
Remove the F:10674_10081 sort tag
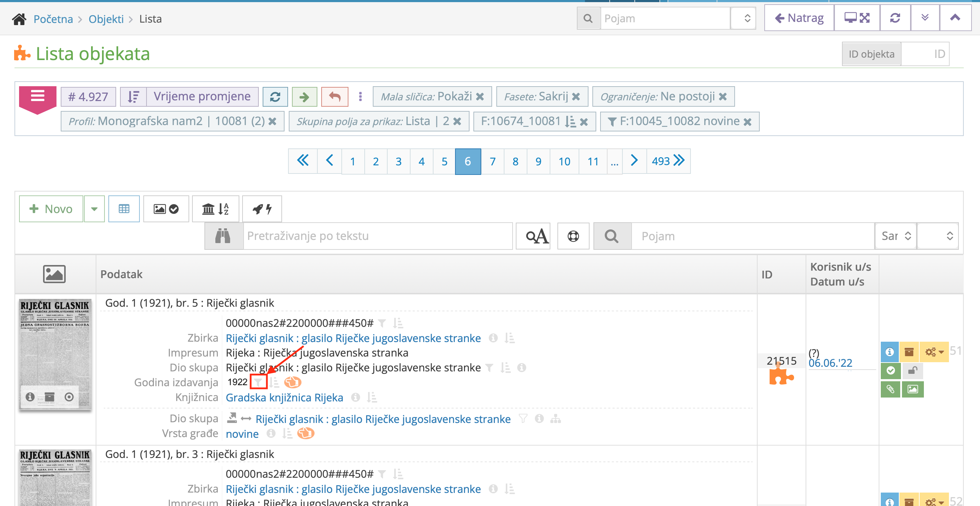[x=584, y=122]
